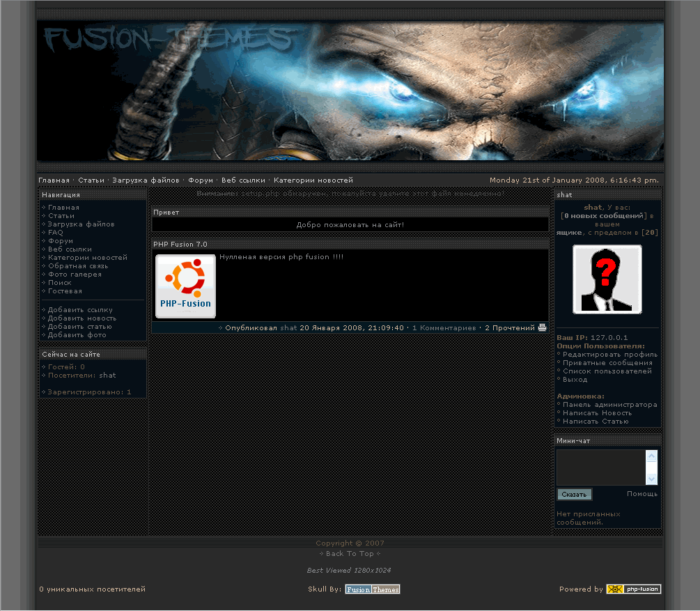Screen dimensions: 700x611
Task: Open Панель администратора link
Action: (609, 405)
